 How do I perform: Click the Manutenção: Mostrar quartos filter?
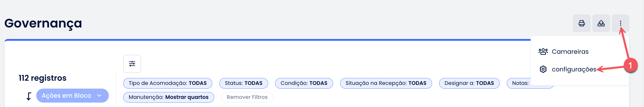(169, 97)
